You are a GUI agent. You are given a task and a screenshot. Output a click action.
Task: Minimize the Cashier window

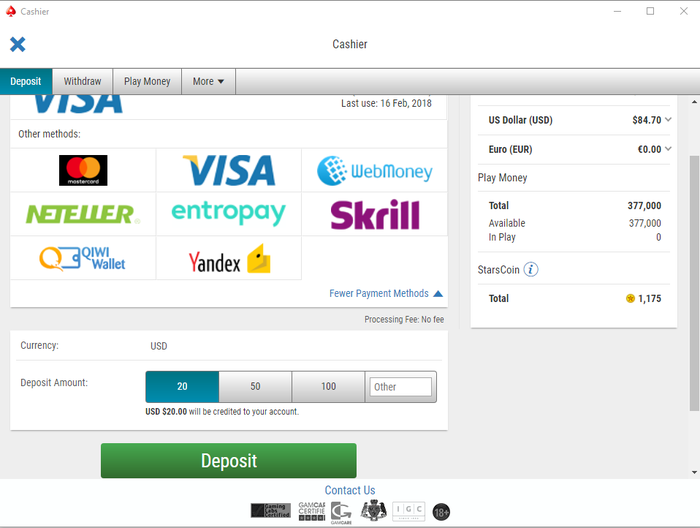click(x=617, y=11)
